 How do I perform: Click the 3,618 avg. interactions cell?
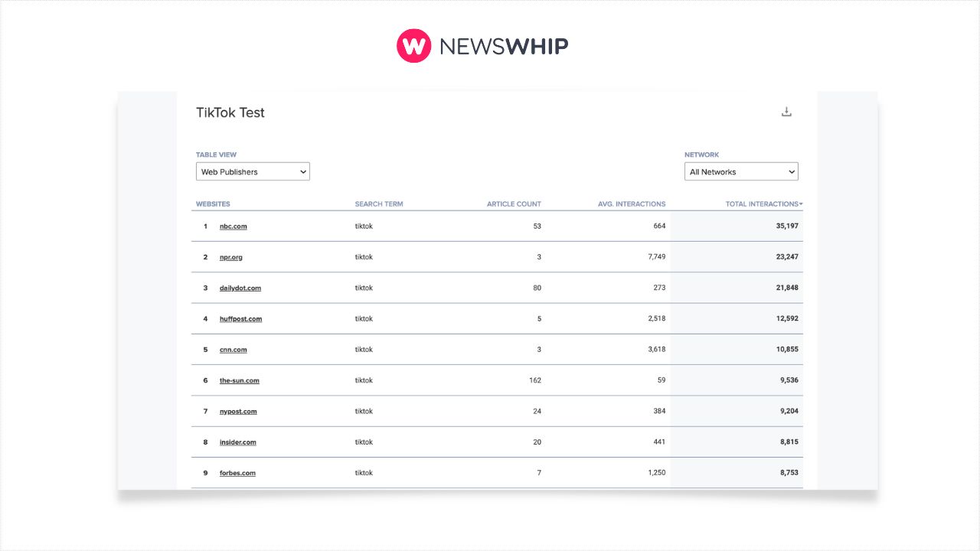[657, 349]
